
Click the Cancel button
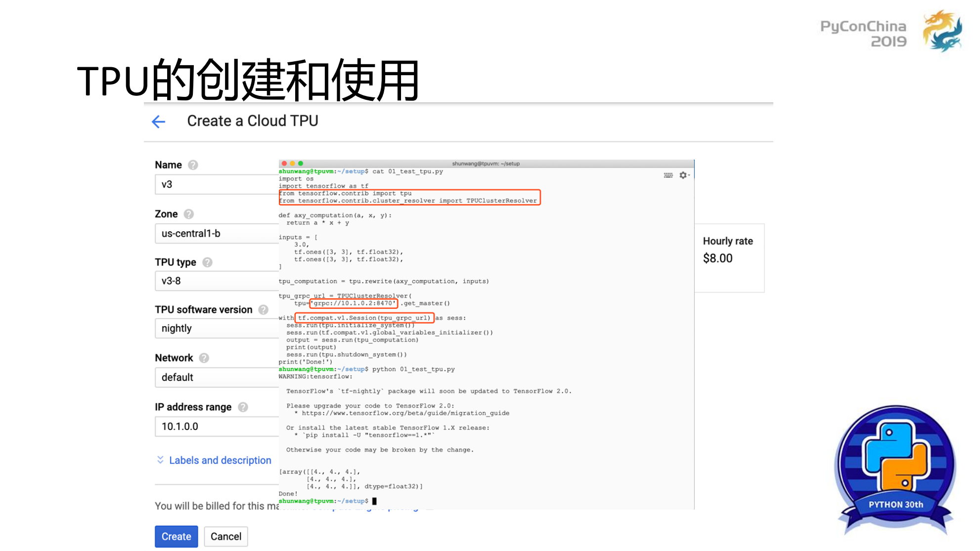[x=225, y=536]
